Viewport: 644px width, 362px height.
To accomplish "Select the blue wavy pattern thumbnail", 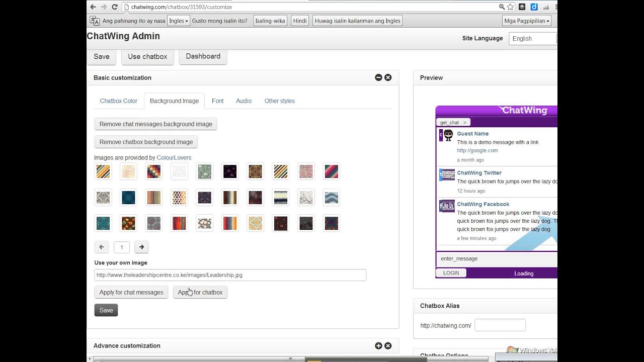I will [332, 197].
